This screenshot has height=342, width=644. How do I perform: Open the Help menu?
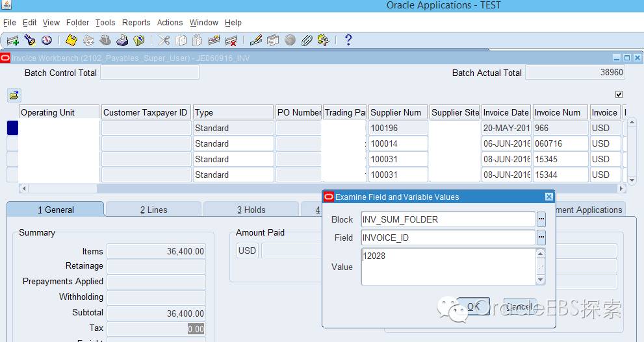pyautogui.click(x=233, y=23)
